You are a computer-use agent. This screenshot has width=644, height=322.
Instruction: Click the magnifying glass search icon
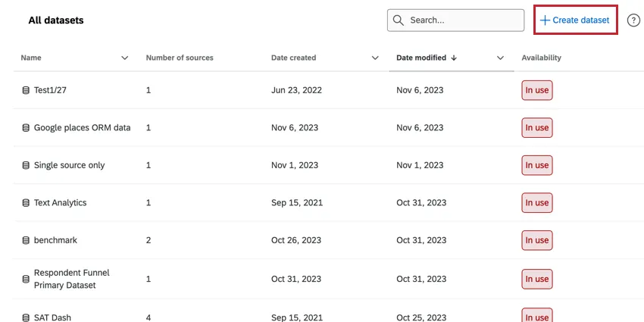pyautogui.click(x=399, y=20)
